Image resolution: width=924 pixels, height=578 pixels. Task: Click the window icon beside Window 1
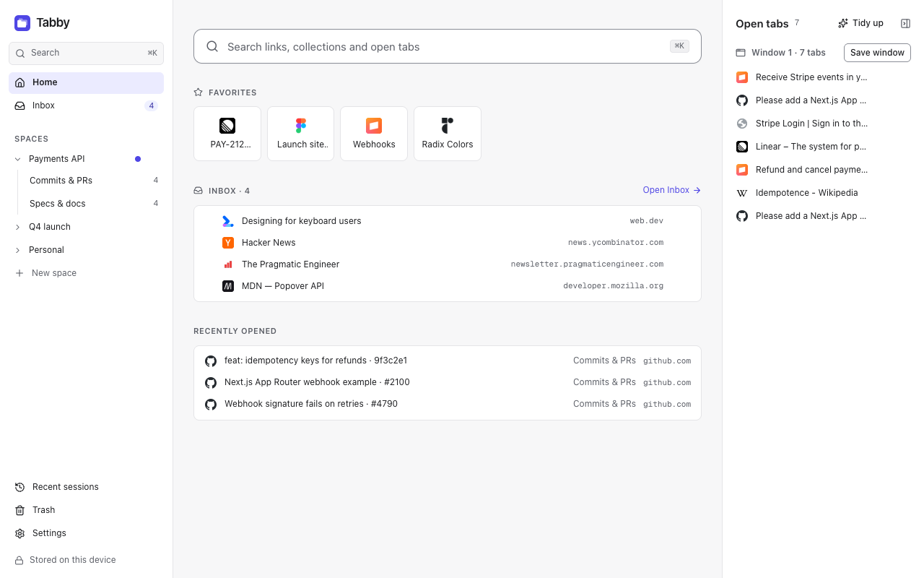(x=741, y=53)
